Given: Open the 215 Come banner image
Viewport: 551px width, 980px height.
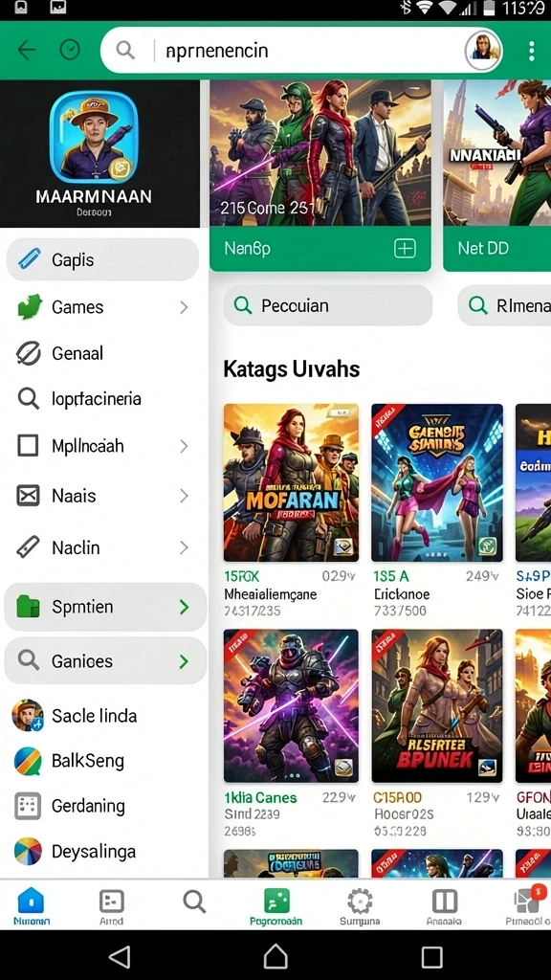Looking at the screenshot, I should point(320,153).
